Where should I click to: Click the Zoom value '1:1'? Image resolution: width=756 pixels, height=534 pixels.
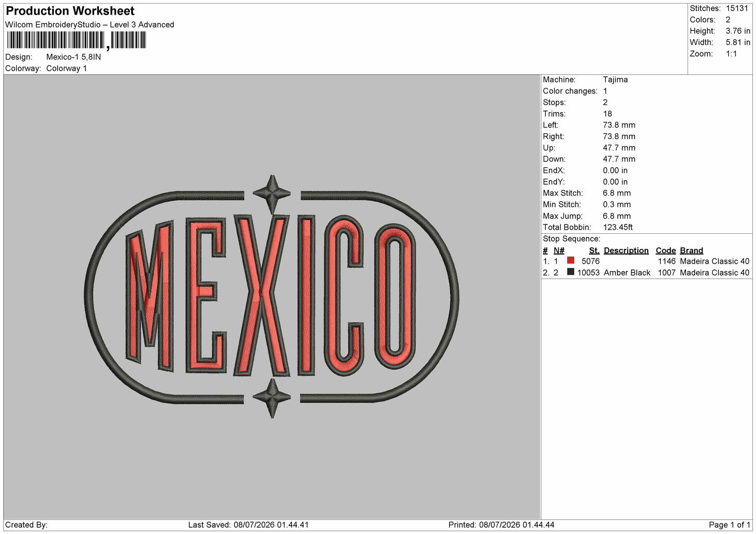(x=731, y=54)
